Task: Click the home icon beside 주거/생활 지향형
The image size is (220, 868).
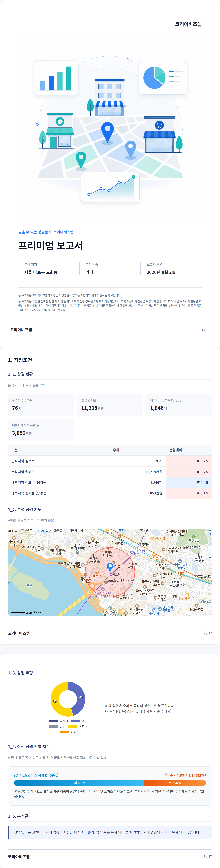Action: click(166, 775)
